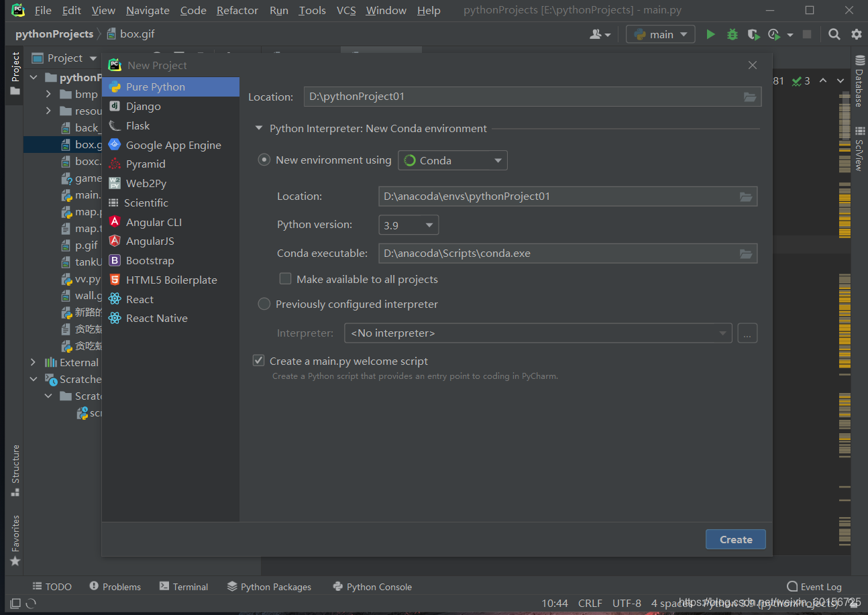Open Problems tool window
Viewport: 868px width, 615px height.
click(x=115, y=587)
